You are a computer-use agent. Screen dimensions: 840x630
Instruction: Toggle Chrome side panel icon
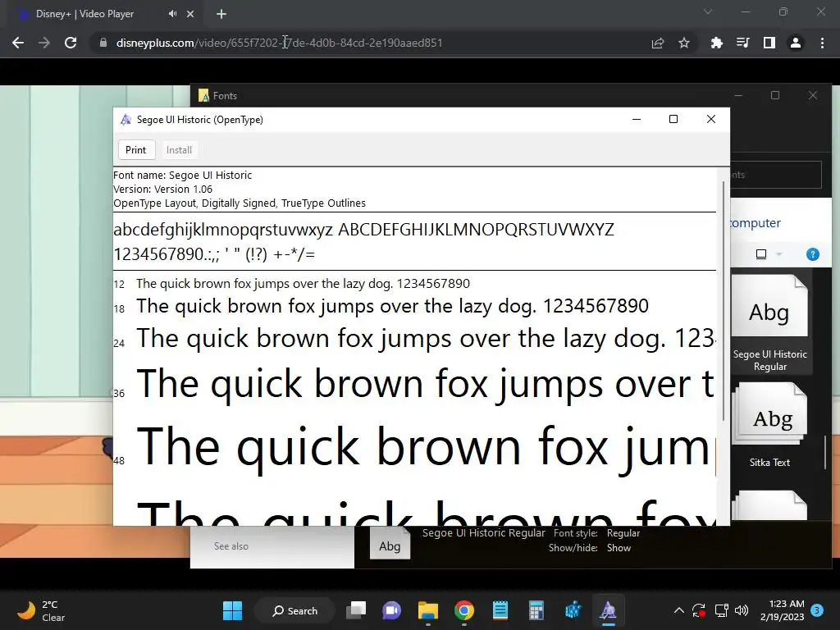pos(769,43)
